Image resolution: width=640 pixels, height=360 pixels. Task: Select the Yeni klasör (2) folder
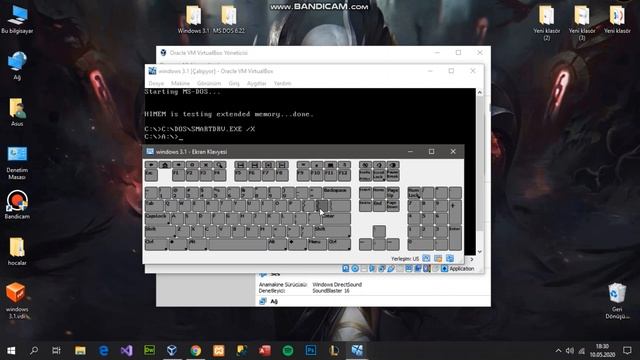pyautogui.click(x=547, y=23)
